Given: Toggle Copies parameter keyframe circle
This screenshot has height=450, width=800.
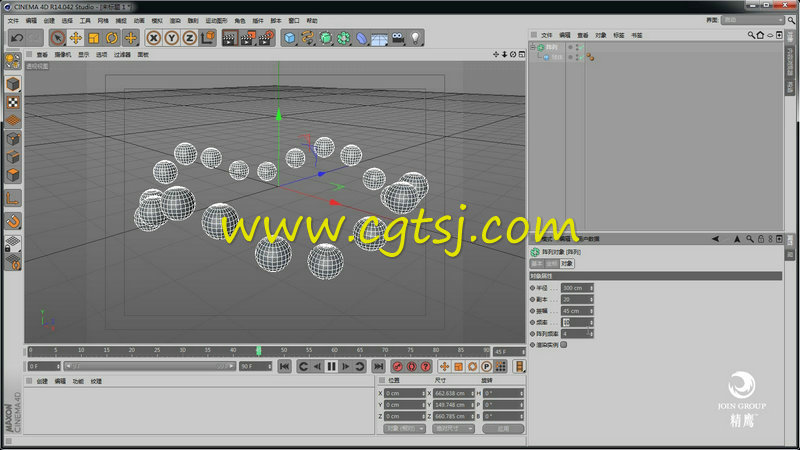Looking at the screenshot, I should (x=533, y=299).
